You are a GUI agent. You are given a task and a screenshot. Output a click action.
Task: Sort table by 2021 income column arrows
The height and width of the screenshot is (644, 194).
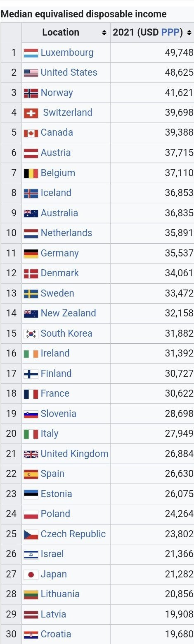pyautogui.click(x=189, y=32)
